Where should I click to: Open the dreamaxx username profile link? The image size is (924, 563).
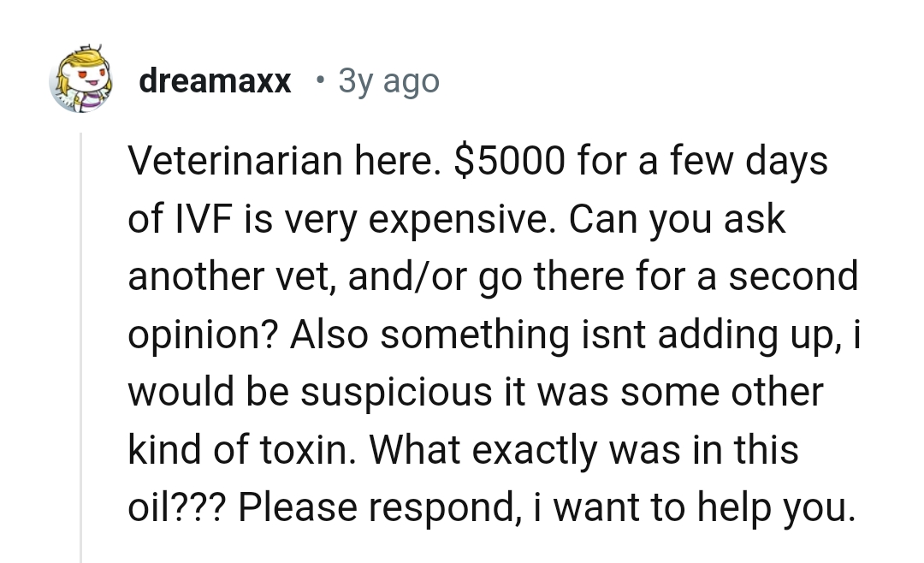coord(215,82)
